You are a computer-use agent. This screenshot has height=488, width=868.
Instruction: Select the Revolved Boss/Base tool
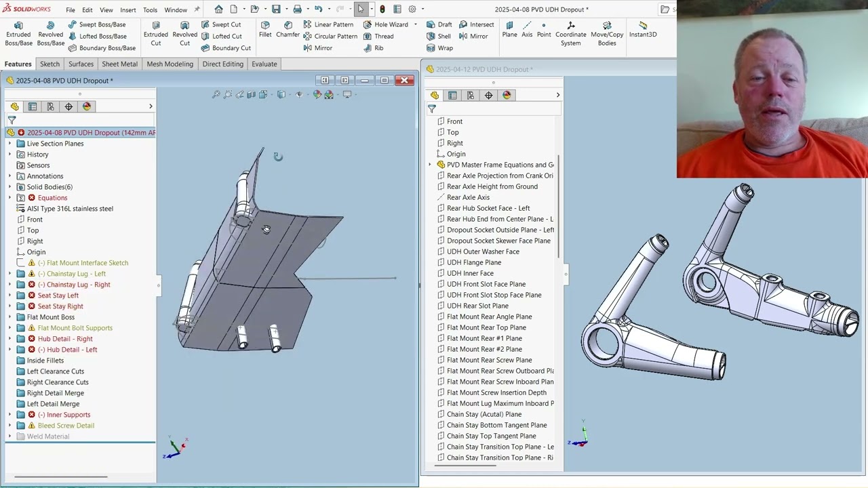pos(50,33)
